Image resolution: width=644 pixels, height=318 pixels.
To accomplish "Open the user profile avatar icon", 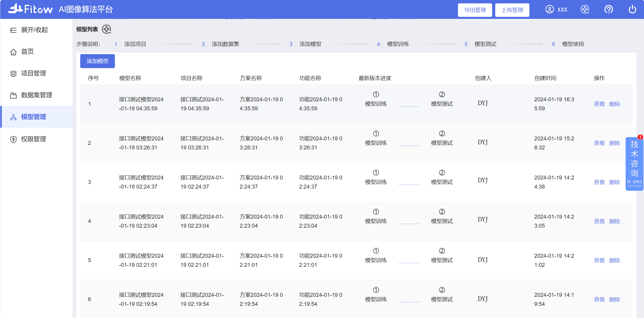I will [550, 9].
